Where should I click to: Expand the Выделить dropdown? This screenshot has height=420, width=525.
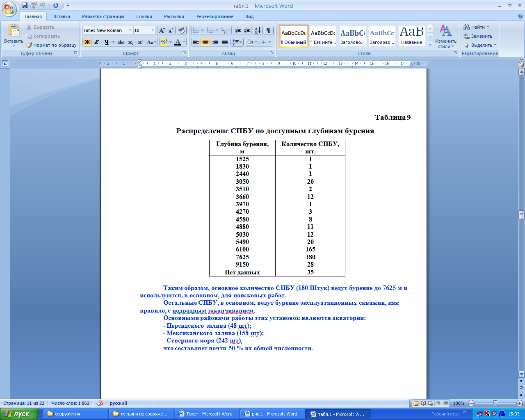point(480,45)
